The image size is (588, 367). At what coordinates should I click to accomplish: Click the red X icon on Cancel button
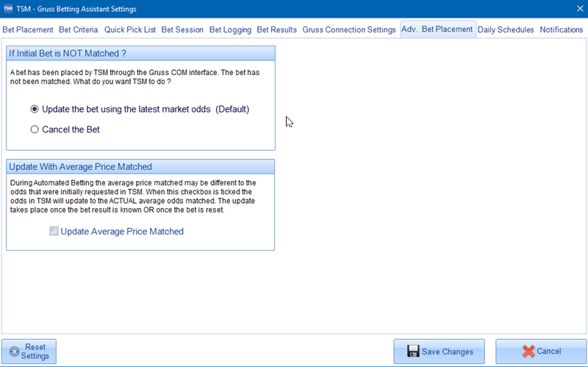point(530,352)
